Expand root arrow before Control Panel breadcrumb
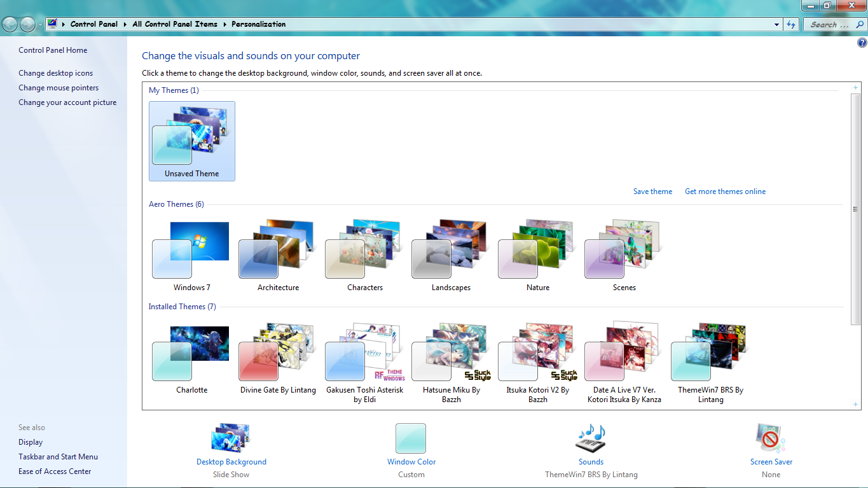Image resolution: width=868 pixels, height=488 pixels. 64,24
